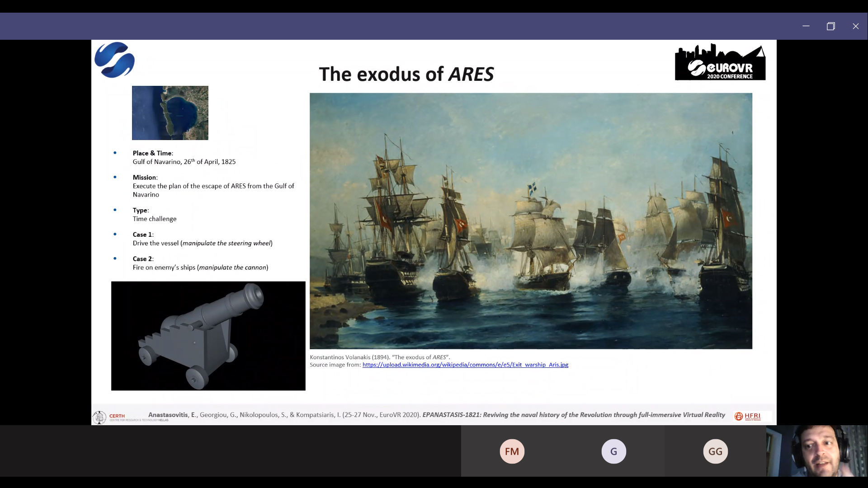This screenshot has height=488, width=868.
Task: Select participant avatar GG
Action: (x=715, y=451)
